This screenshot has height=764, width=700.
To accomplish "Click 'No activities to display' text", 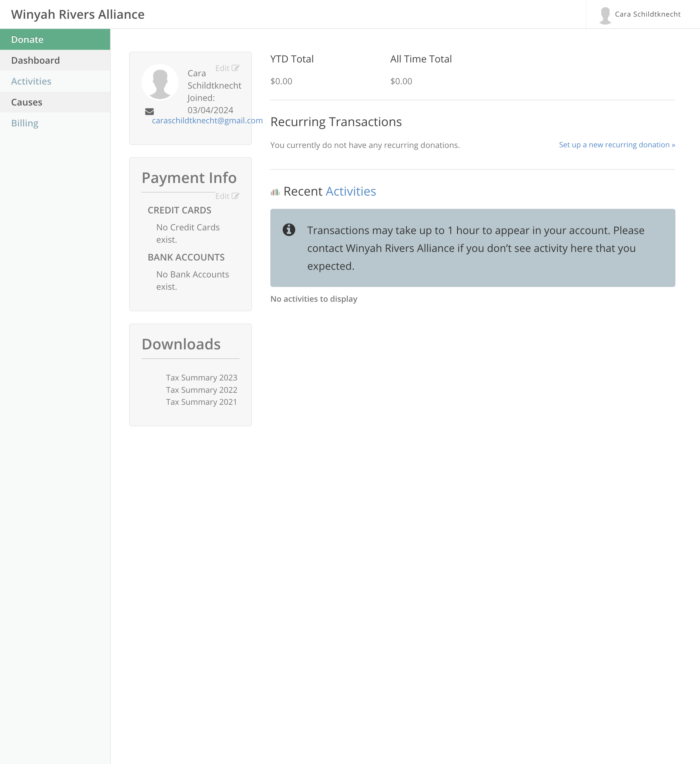I will [x=314, y=299].
